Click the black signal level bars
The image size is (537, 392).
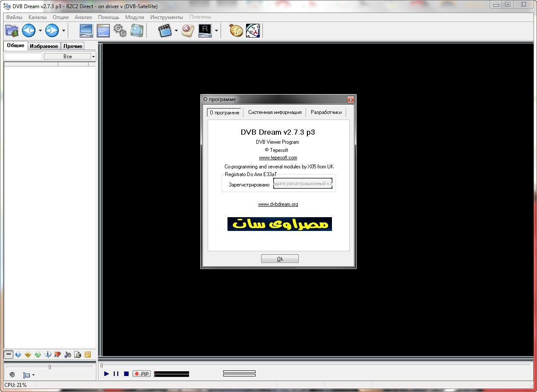point(171,374)
